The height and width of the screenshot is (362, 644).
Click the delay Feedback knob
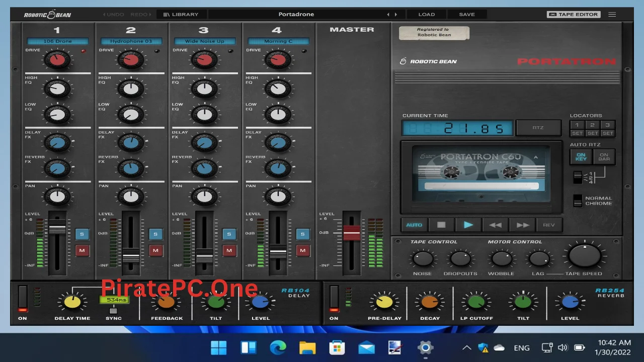tap(166, 302)
